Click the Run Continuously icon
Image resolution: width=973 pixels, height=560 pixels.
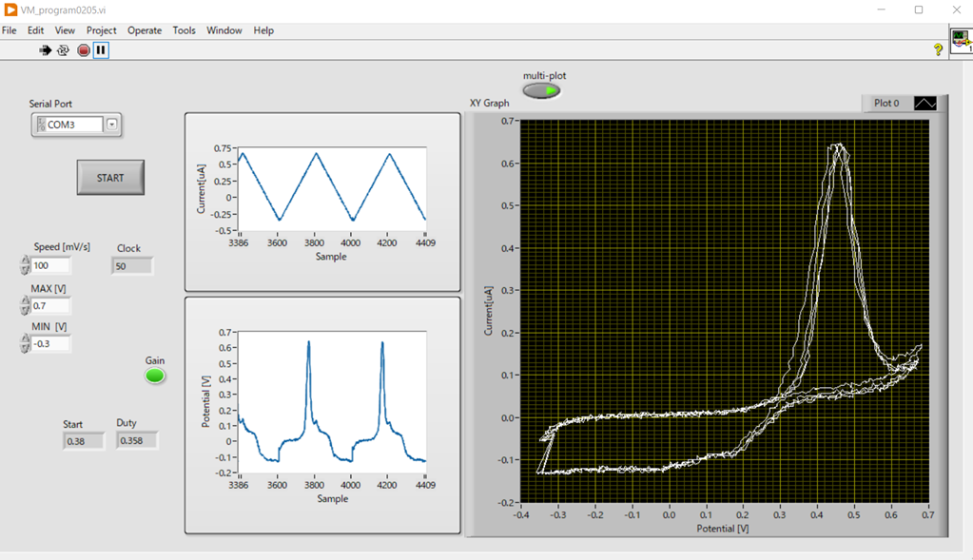[x=63, y=50]
